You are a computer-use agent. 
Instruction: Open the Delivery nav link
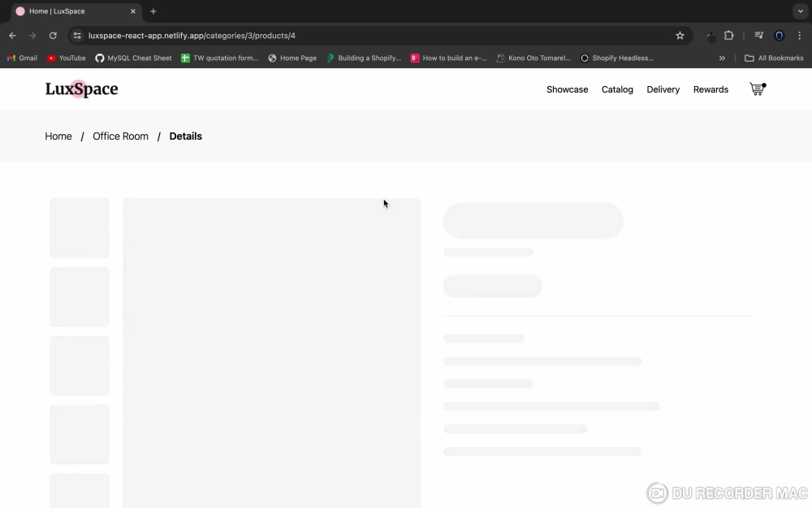coord(663,89)
